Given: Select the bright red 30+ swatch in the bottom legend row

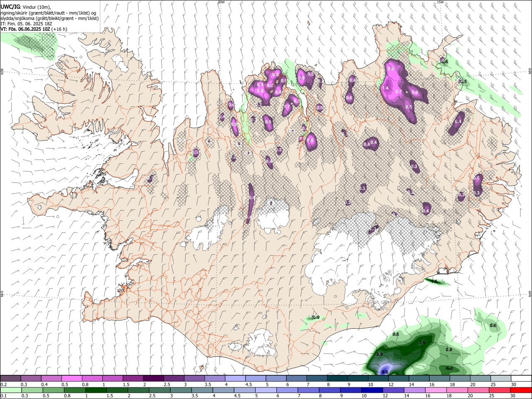Looking at the screenshot, I should click(521, 390).
